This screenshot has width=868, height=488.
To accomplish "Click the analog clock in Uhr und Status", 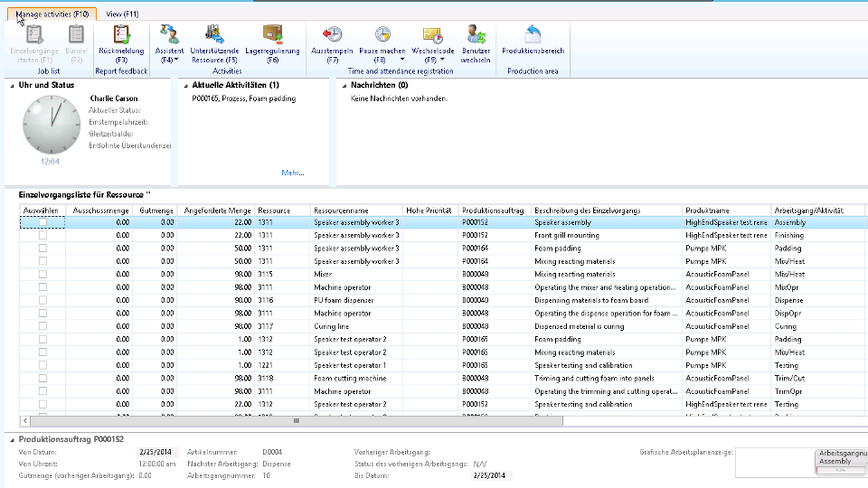I will 51,125.
